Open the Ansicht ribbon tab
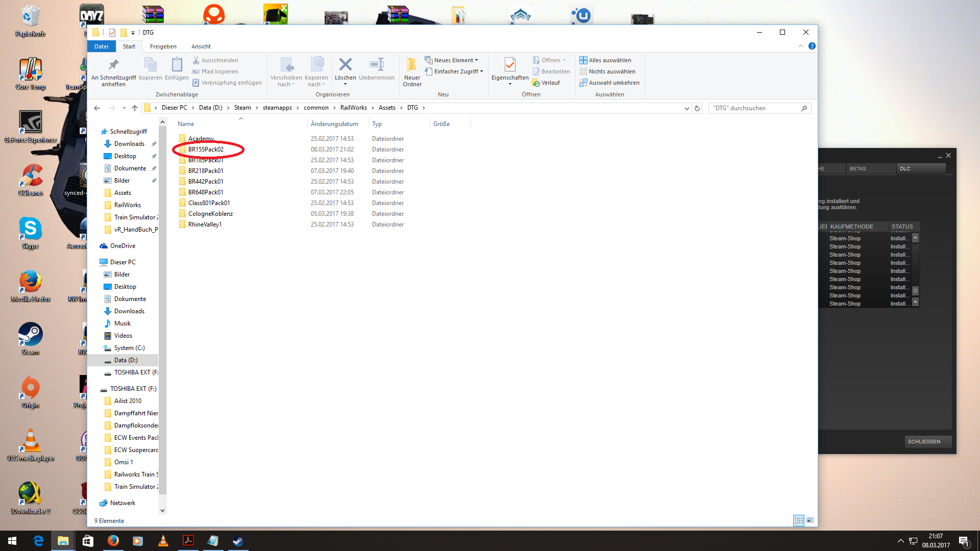The image size is (980, 551). click(x=201, y=46)
